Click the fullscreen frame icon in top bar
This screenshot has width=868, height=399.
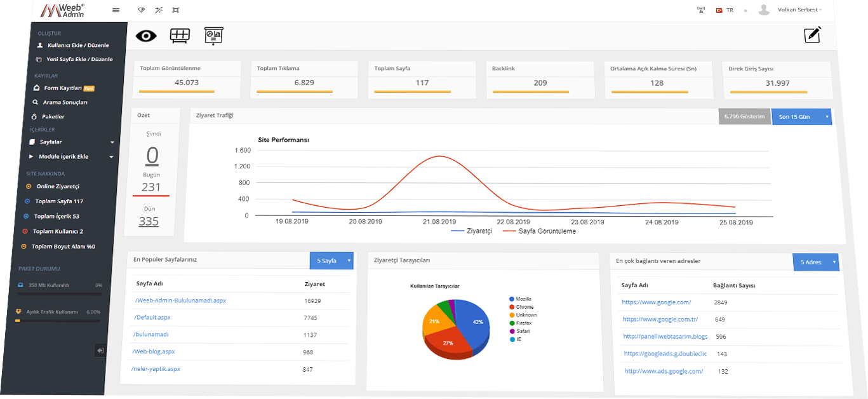tap(176, 10)
